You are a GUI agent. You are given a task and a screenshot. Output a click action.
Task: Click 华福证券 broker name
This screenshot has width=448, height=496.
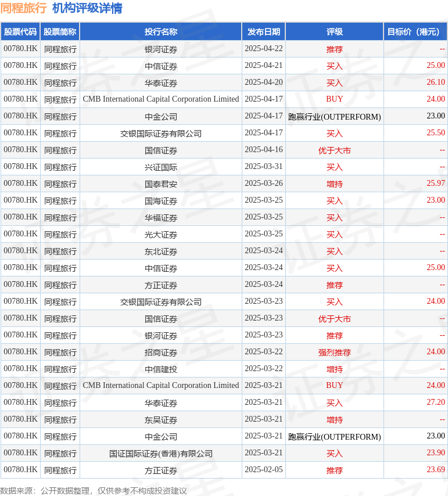161,218
